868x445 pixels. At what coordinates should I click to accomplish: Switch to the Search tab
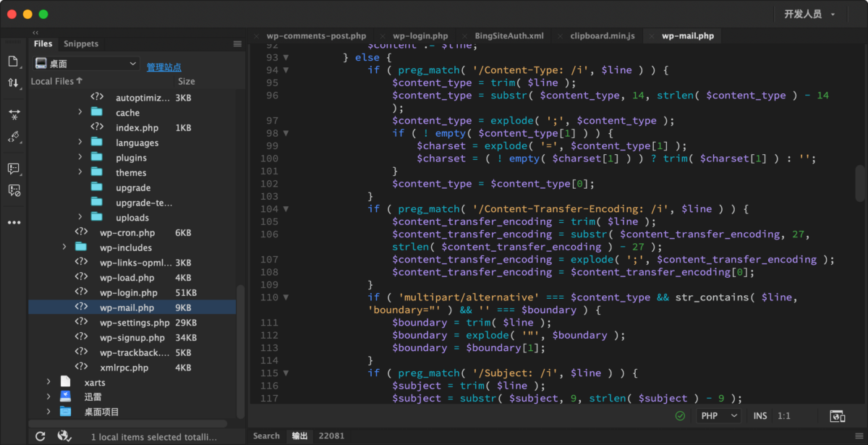(266, 436)
